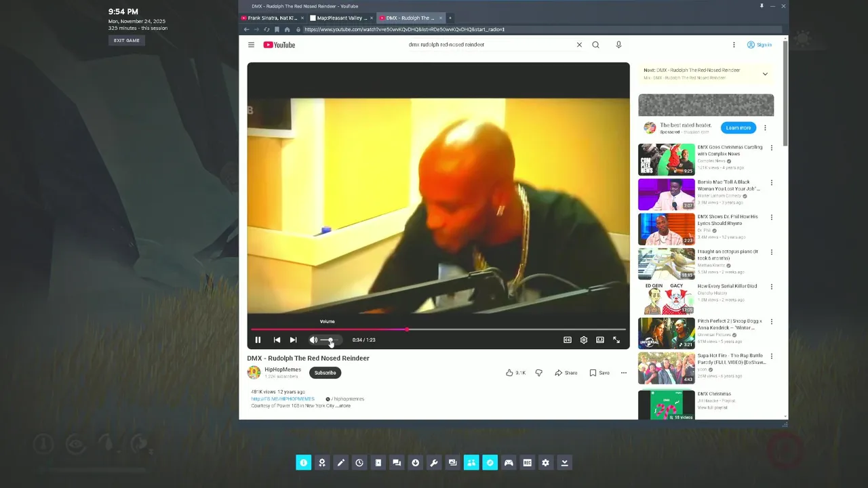
Task: Open options for How Every Serial Killer Died
Action: [x=771, y=287]
